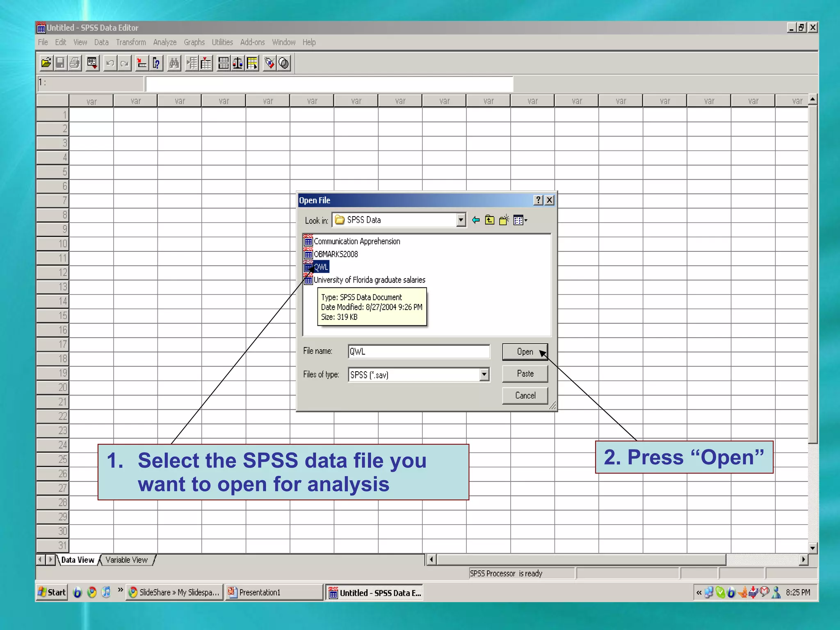Image resolution: width=840 pixels, height=630 pixels.
Task: Select the Communication Apprehension file
Action: point(352,241)
